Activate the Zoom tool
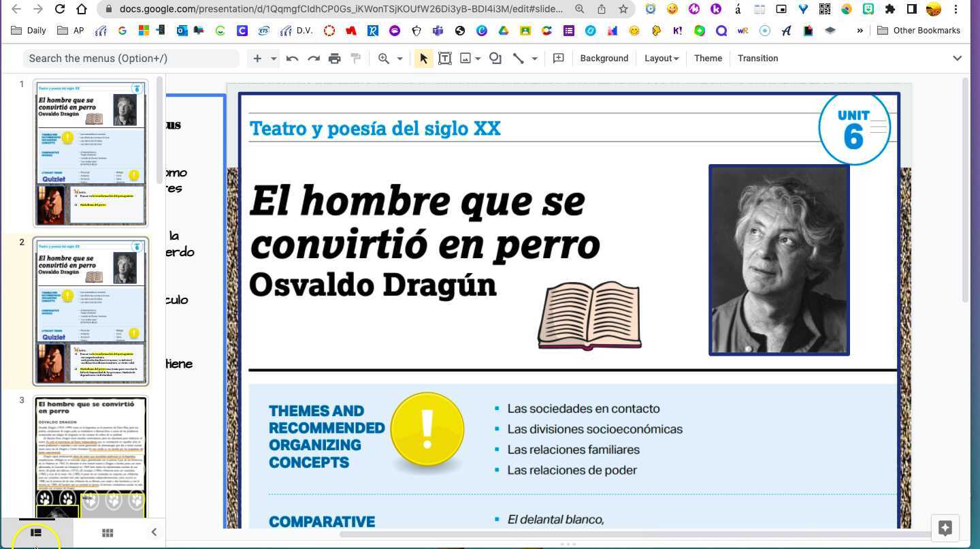The image size is (980, 549). 383,58
